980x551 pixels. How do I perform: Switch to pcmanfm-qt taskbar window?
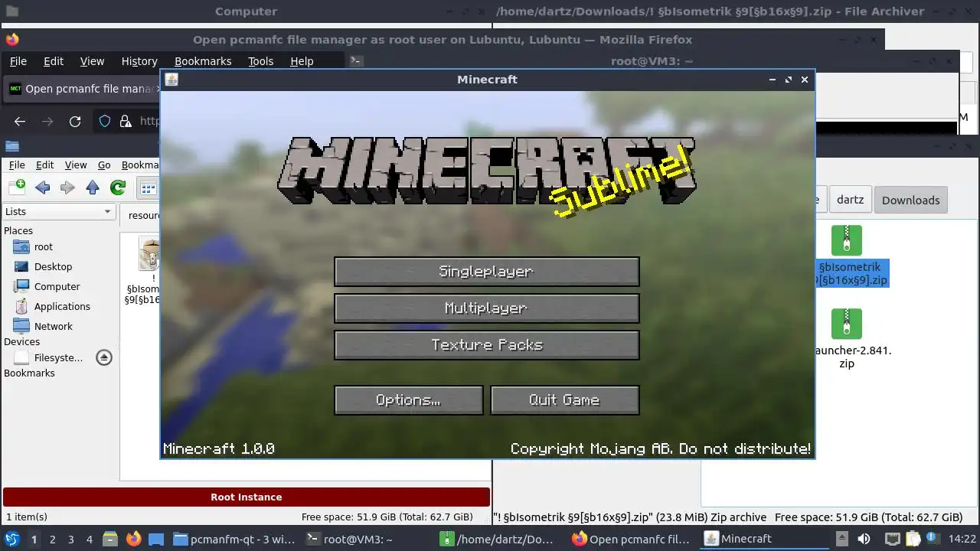click(234, 539)
